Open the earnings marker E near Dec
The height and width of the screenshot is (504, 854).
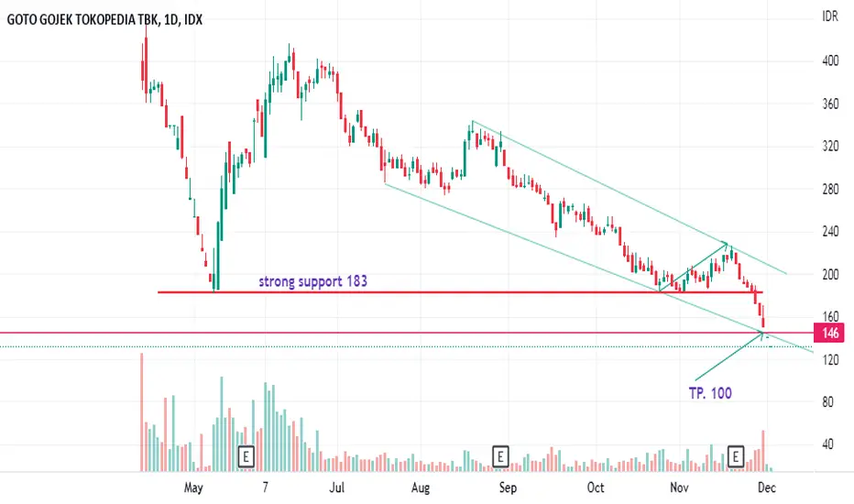pyautogui.click(x=736, y=456)
